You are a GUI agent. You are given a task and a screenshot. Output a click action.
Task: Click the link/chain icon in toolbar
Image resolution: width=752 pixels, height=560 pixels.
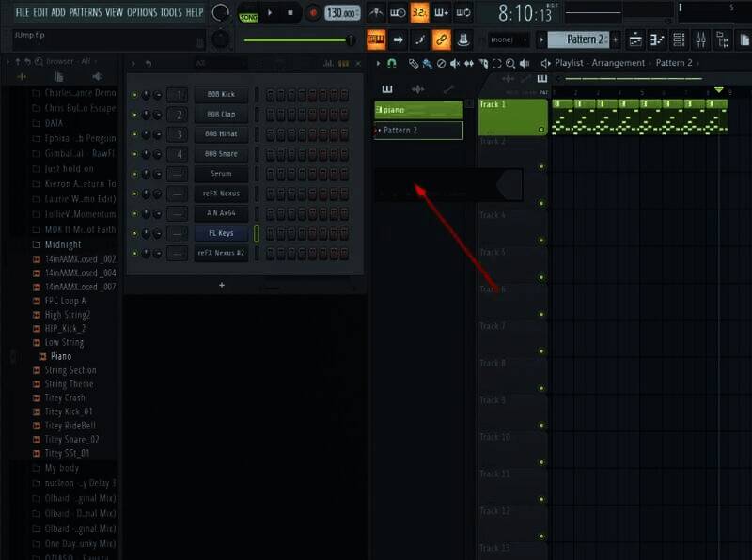[441, 39]
